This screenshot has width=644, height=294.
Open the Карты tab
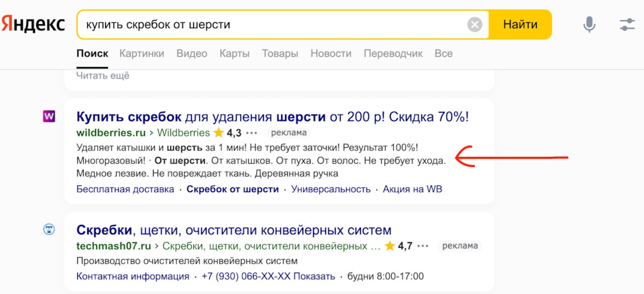[235, 54]
